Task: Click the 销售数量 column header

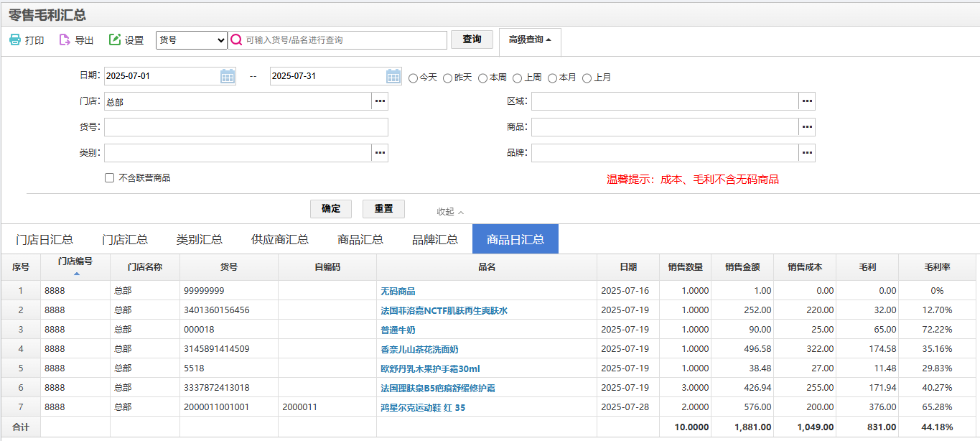Action: tap(685, 267)
